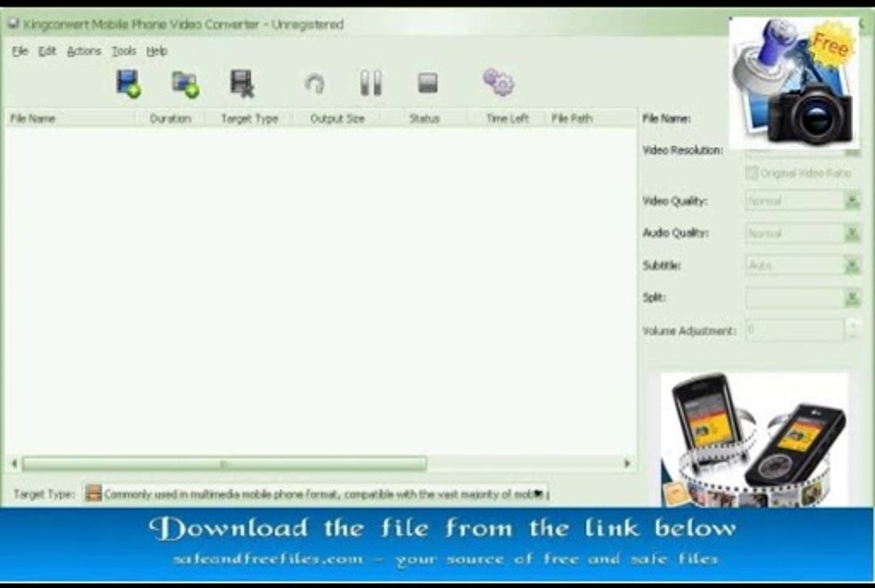Click the scroll right arrow
Screen dimensions: 875x588
[x=627, y=464]
